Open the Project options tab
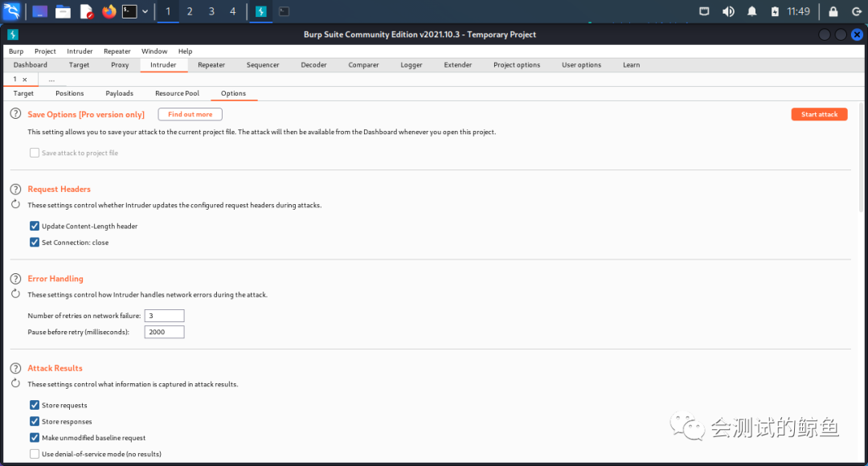The width and height of the screenshot is (868, 466). pos(517,65)
